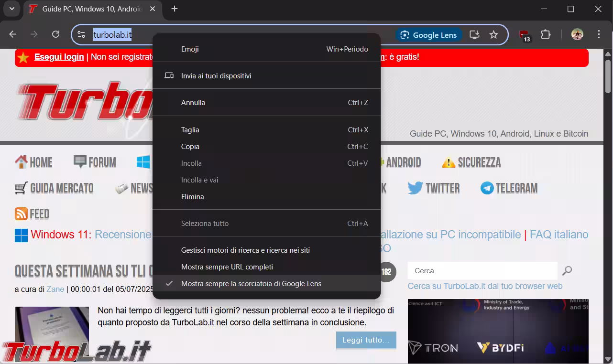
Task: Open Chrome's three-dot menu
Action: tap(599, 34)
